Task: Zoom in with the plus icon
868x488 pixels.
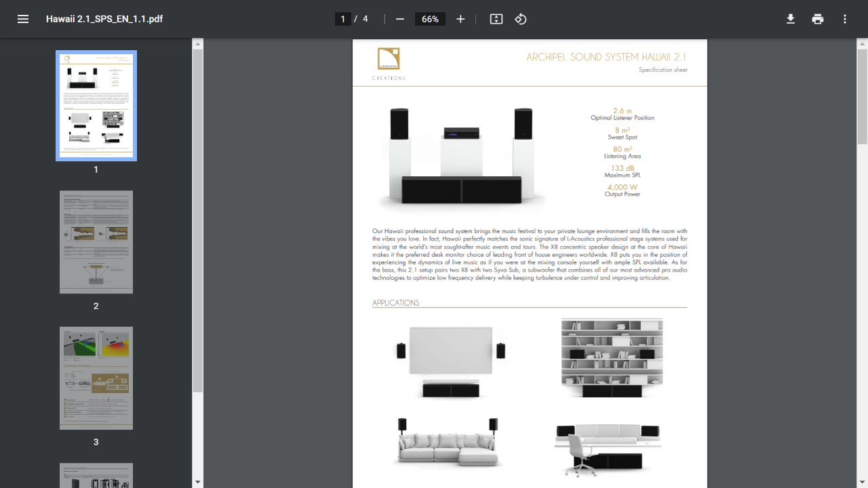Action: click(460, 19)
